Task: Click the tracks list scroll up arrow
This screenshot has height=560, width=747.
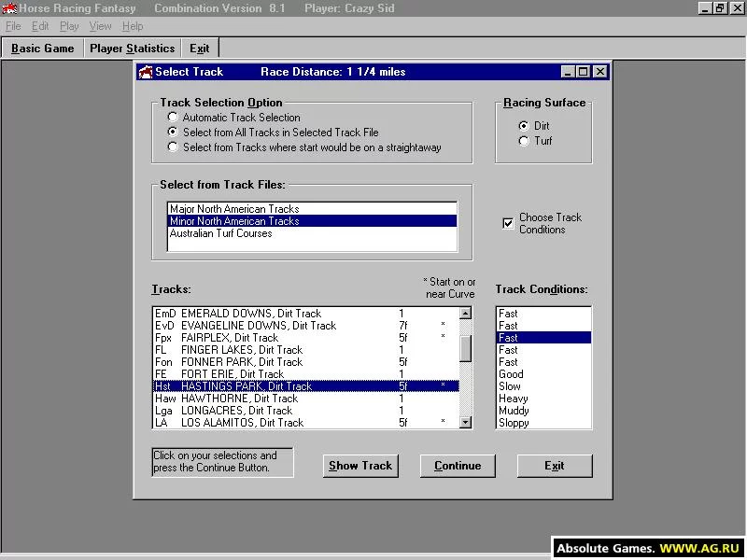Action: click(465, 313)
